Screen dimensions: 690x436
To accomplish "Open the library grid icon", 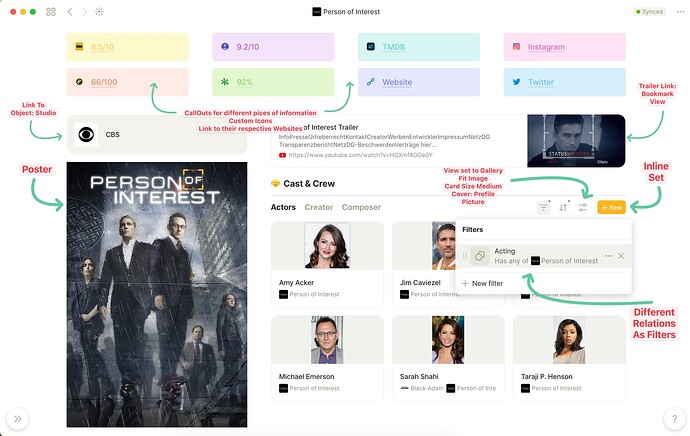I will (x=51, y=12).
